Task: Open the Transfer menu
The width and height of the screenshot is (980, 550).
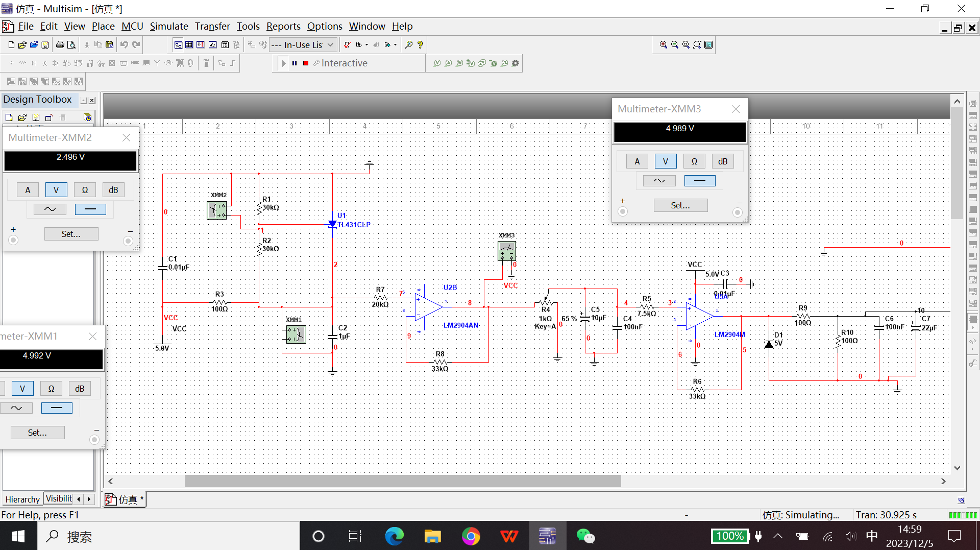Action: tap(212, 26)
